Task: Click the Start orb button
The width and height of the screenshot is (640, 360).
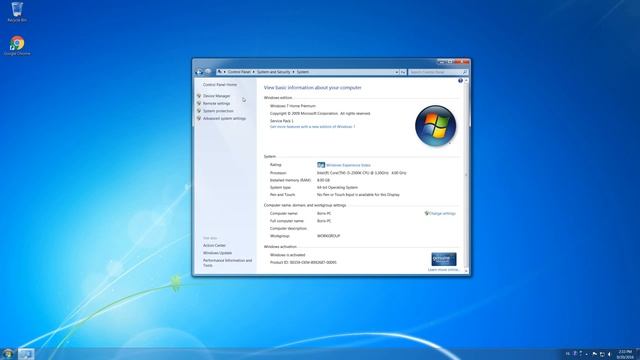Action: pos(8,353)
